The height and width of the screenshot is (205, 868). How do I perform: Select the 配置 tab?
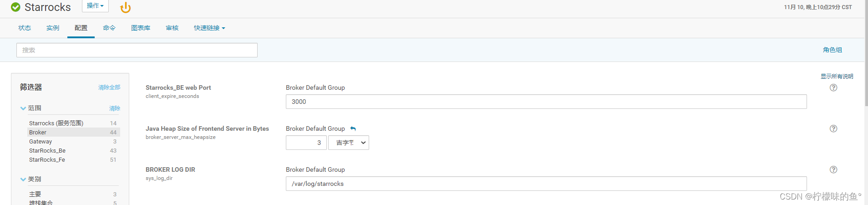[x=81, y=28]
